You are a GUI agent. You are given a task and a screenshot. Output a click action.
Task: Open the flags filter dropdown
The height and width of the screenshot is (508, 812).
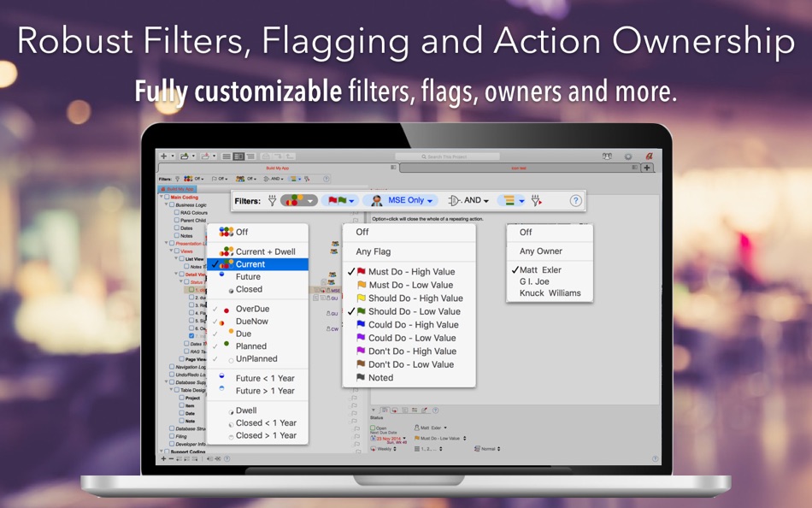click(341, 201)
